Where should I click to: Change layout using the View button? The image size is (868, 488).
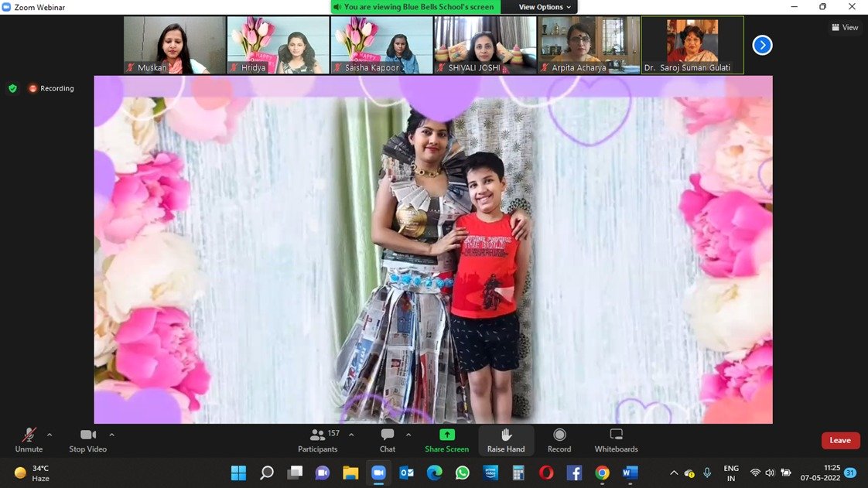[845, 27]
